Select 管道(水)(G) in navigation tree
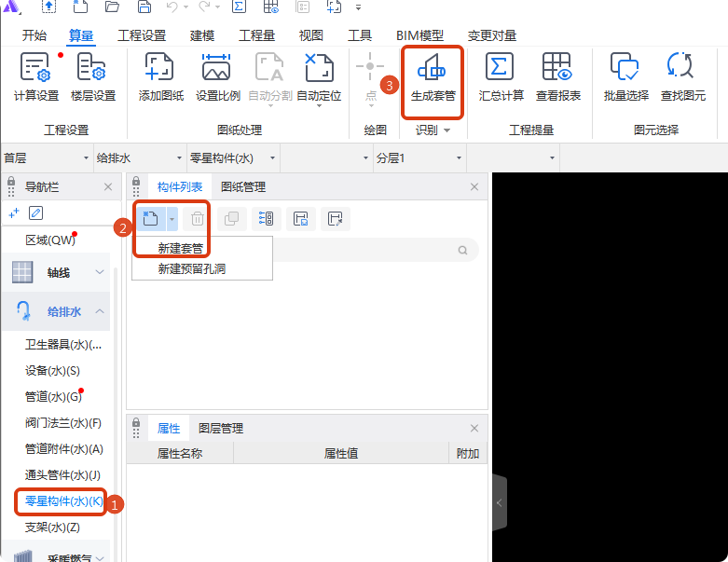Screen dimensions: 728x562 53,396
